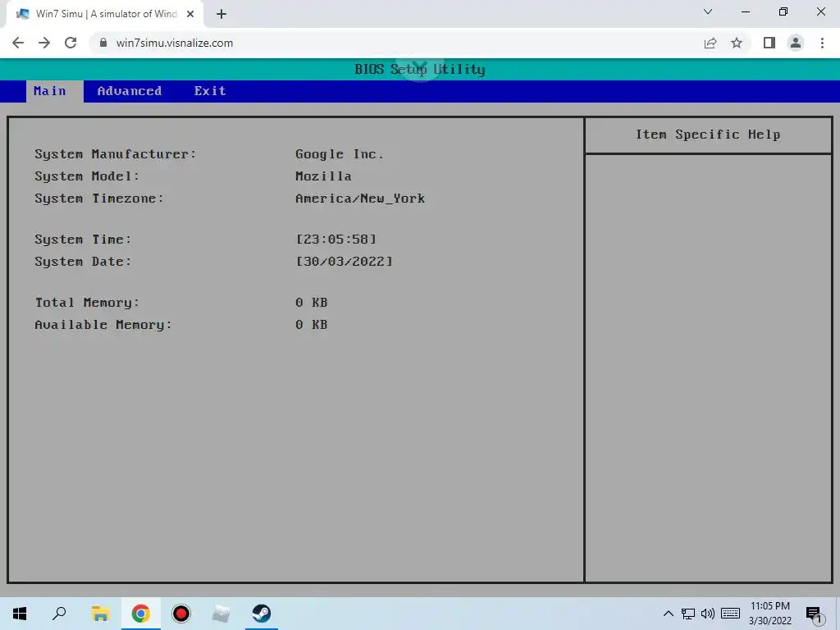
Task: Click the Win7 Simu browser tab
Action: point(104,14)
